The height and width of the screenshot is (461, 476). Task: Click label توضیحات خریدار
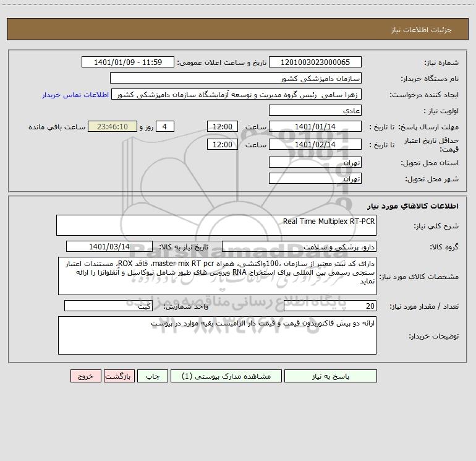tap(434, 336)
